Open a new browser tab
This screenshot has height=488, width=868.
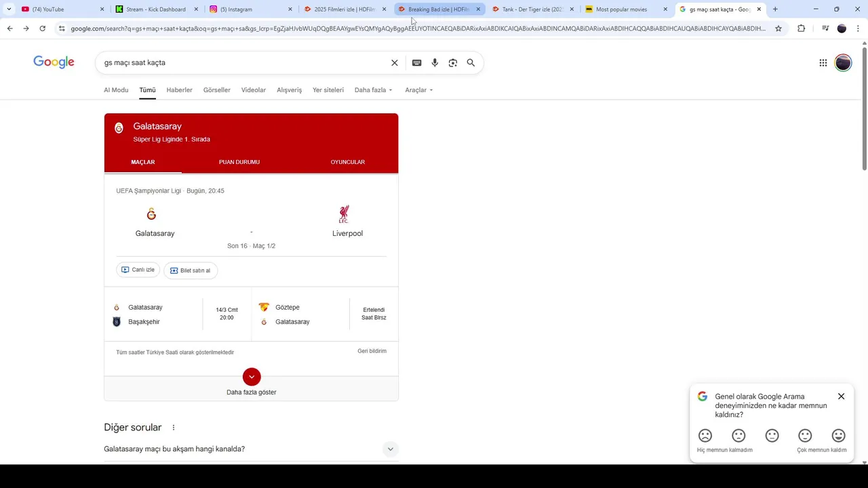[775, 9]
